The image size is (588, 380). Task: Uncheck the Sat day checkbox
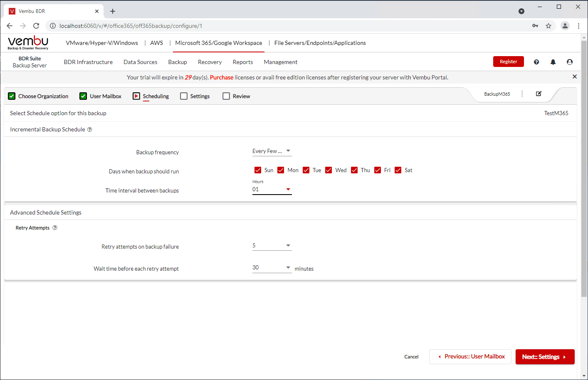coord(398,170)
